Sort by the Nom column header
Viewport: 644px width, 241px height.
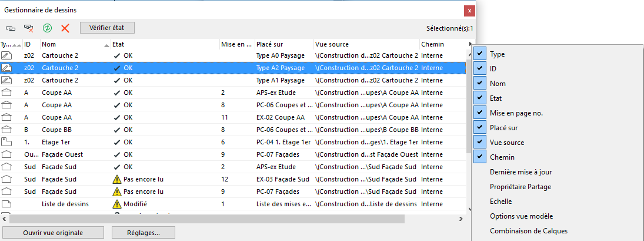point(71,44)
